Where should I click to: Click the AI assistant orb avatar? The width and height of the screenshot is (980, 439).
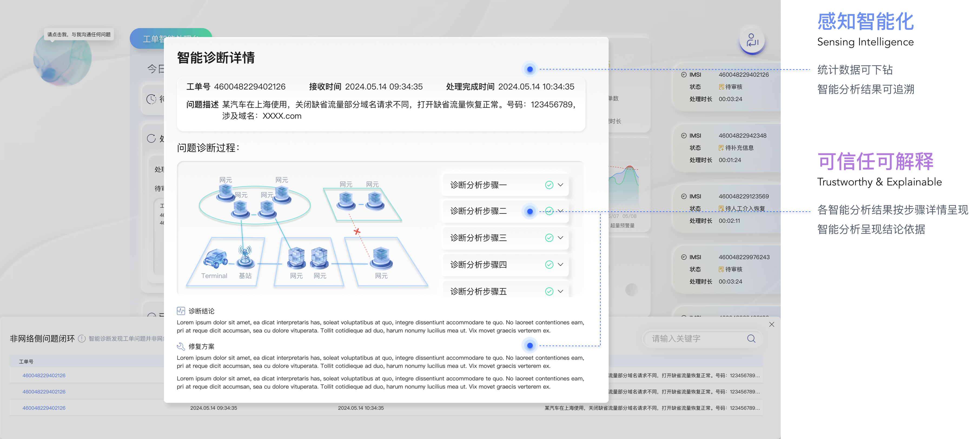click(x=62, y=59)
